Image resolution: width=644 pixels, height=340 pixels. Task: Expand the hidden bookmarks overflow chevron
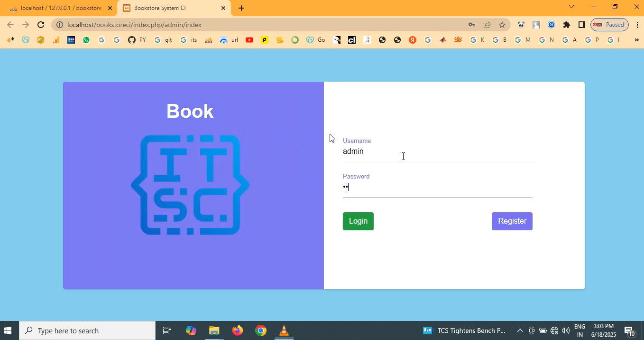point(636,40)
